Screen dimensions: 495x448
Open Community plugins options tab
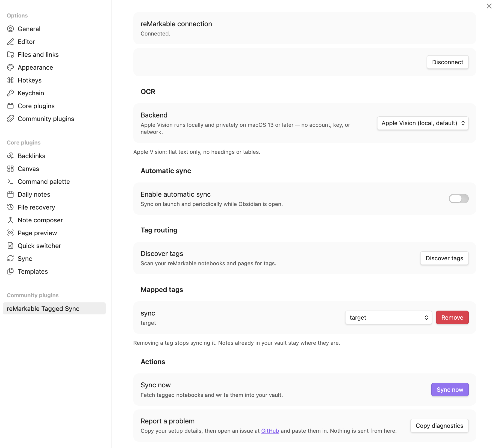[54, 119]
